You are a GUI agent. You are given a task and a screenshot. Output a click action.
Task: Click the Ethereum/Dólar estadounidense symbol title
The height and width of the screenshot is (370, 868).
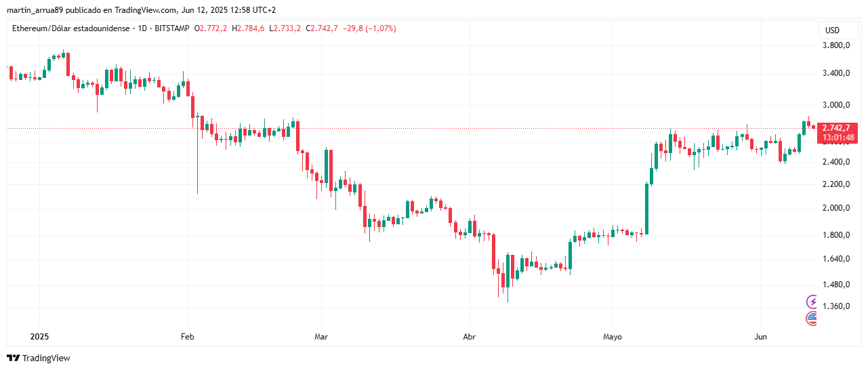[x=72, y=28]
